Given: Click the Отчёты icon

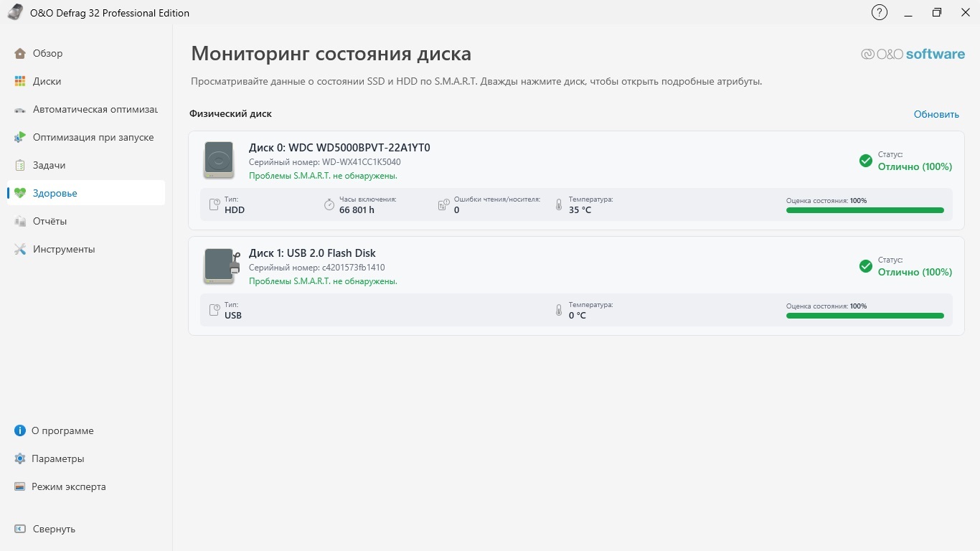Looking at the screenshot, I should pyautogui.click(x=20, y=221).
